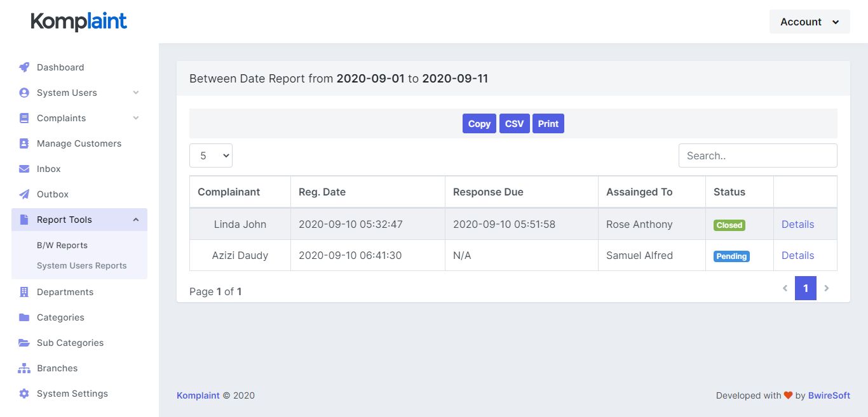Screen dimensions: 868x417
Task: Click the Manage Customers contact icon
Action: click(24, 143)
